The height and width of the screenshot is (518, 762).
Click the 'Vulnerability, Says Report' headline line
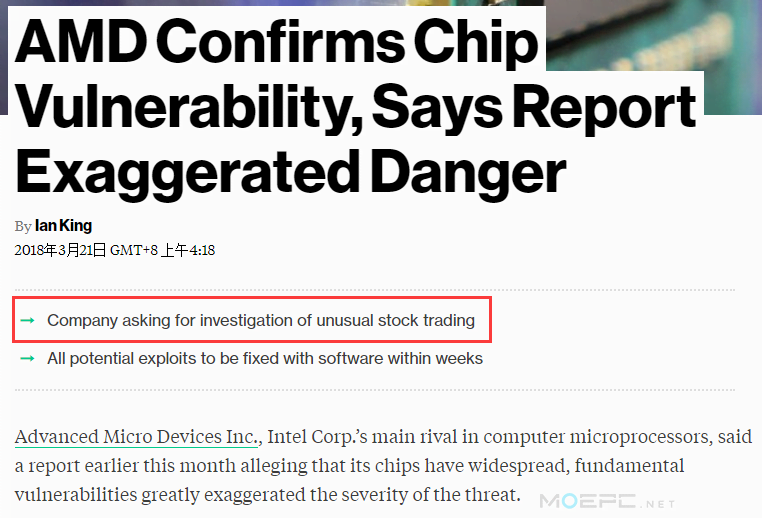[x=356, y=107]
